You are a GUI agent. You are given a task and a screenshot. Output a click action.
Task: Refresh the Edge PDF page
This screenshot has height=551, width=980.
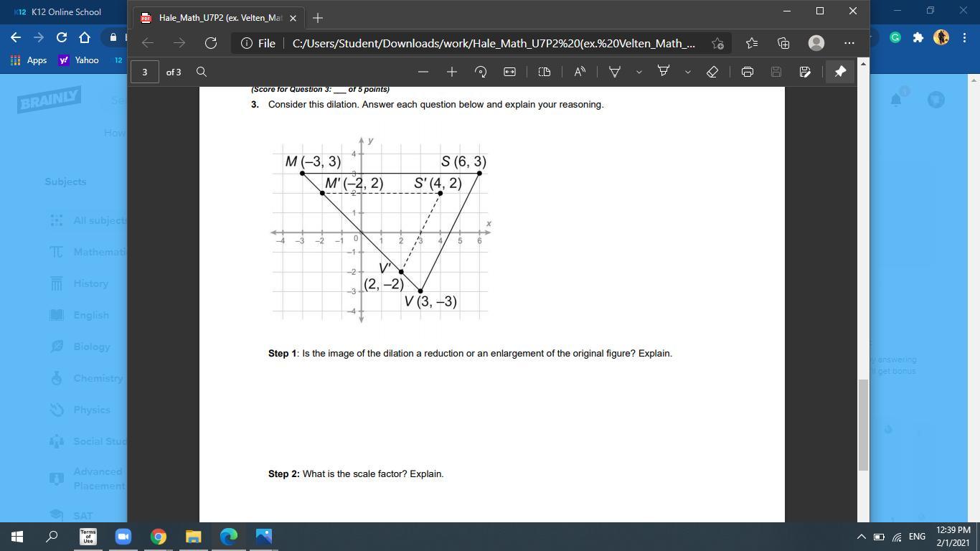[x=211, y=43]
